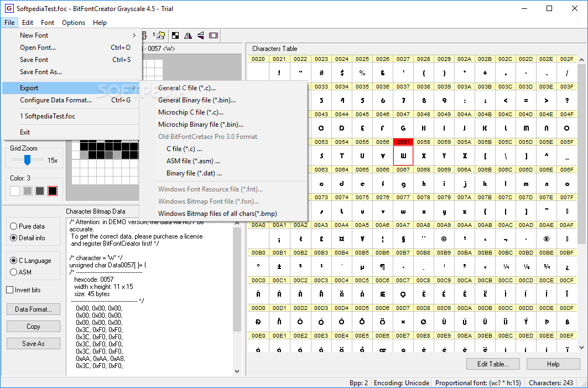588x388 pixels.
Task: Pick the dark gray color swatch
Action: (40, 191)
